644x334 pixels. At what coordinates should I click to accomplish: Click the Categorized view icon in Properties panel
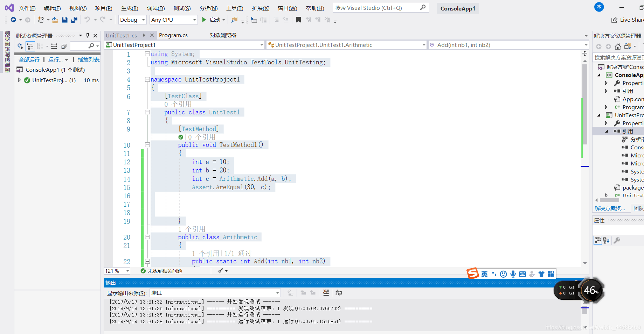point(598,240)
